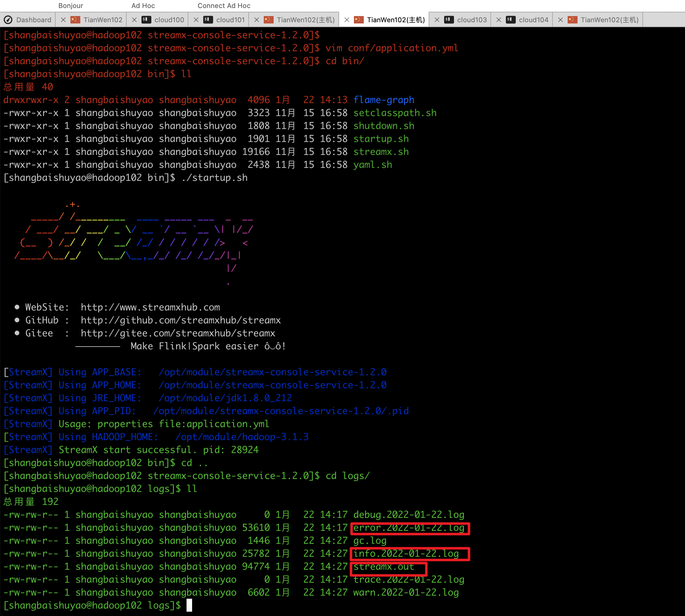The image size is (685, 616).
Task: Click the Dashboard gauge icon
Action: click(x=8, y=20)
